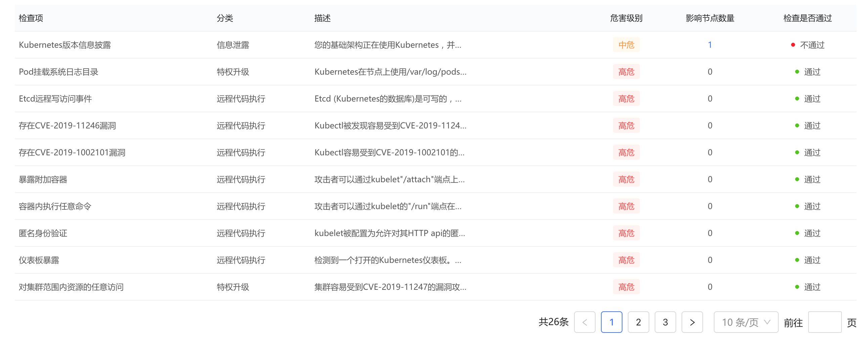This screenshot has height=351, width=868.
Task: Click description Kubernetes在节点上使用/var/log/pods
Action: [390, 72]
